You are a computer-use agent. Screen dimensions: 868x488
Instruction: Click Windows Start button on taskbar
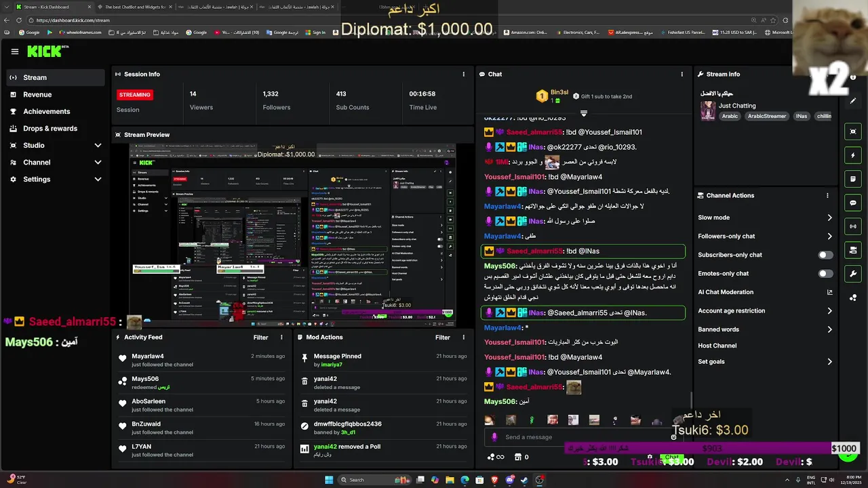329,480
